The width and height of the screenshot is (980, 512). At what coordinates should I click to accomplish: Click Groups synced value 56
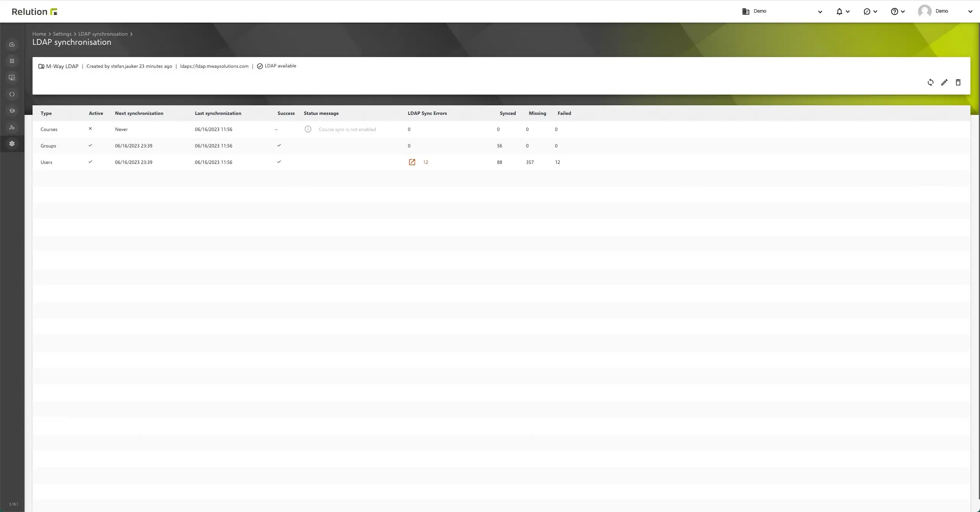[x=500, y=146]
